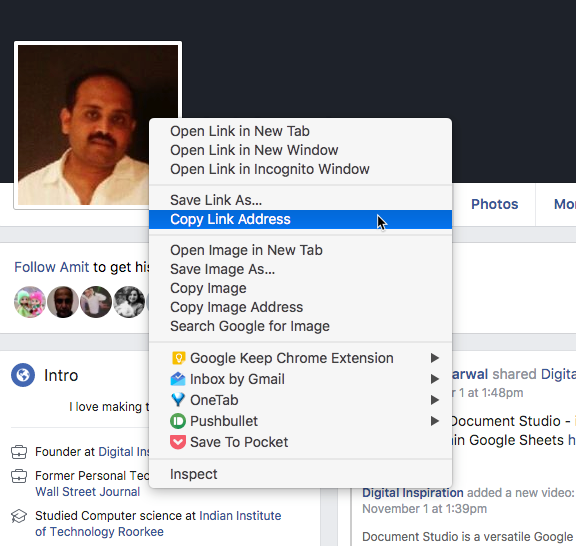Select Save Link As… menu entry
The height and width of the screenshot is (546, 576).
pyautogui.click(x=300, y=200)
